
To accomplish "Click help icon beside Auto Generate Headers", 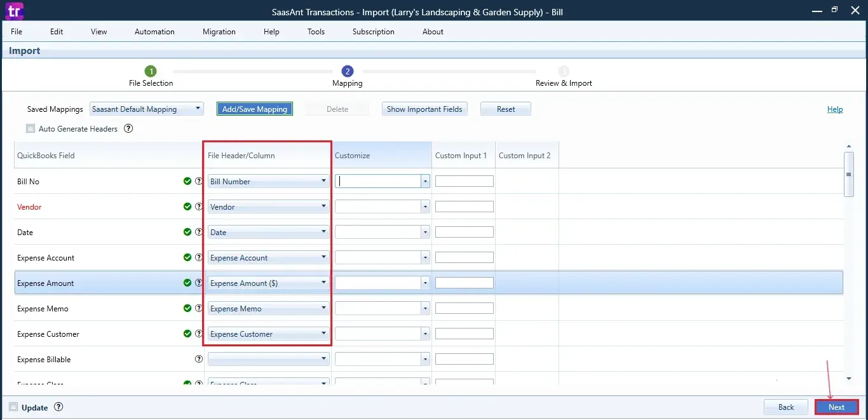I will point(128,128).
